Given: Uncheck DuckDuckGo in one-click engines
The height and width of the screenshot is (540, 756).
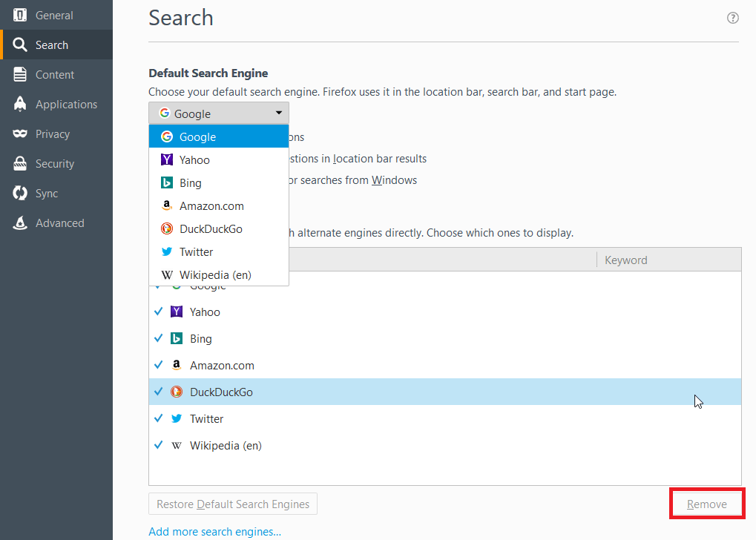Looking at the screenshot, I should pyautogui.click(x=158, y=392).
